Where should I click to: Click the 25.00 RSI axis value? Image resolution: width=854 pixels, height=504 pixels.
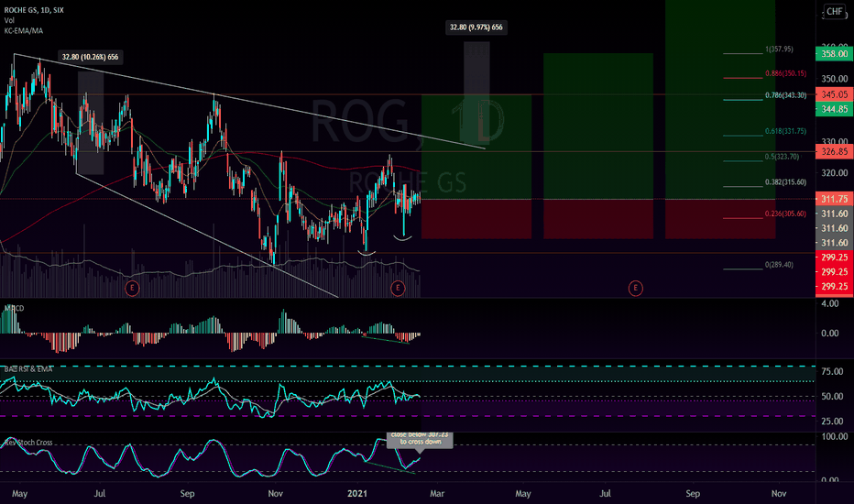832,421
